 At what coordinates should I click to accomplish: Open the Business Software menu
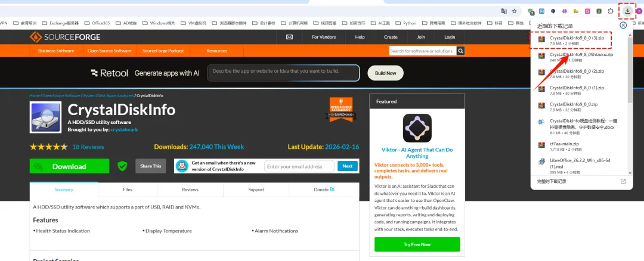click(x=56, y=51)
